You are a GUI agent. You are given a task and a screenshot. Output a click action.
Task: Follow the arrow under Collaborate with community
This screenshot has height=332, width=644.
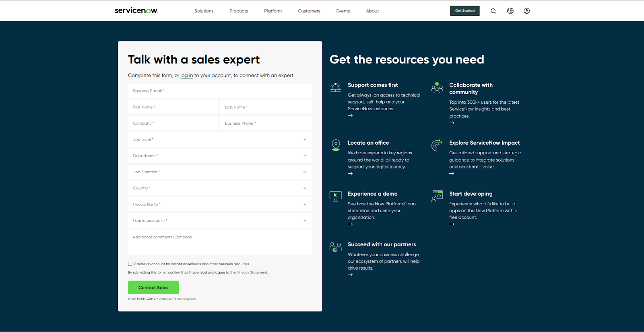coord(452,123)
